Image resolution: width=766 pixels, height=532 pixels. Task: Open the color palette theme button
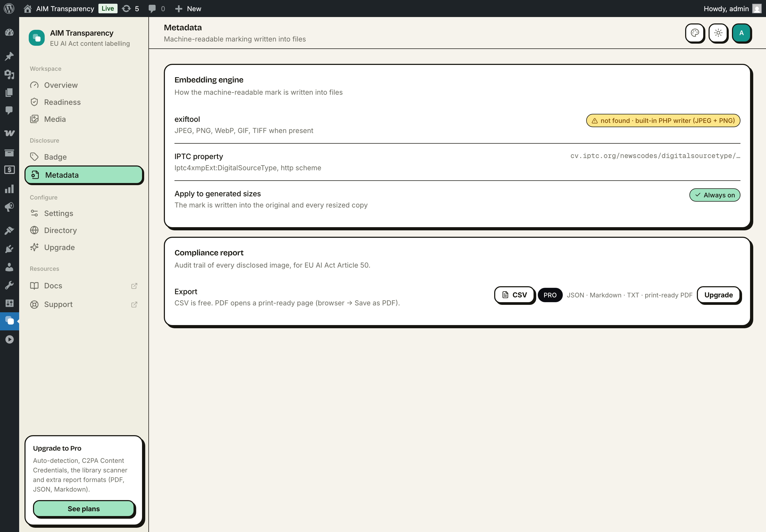tap(695, 33)
